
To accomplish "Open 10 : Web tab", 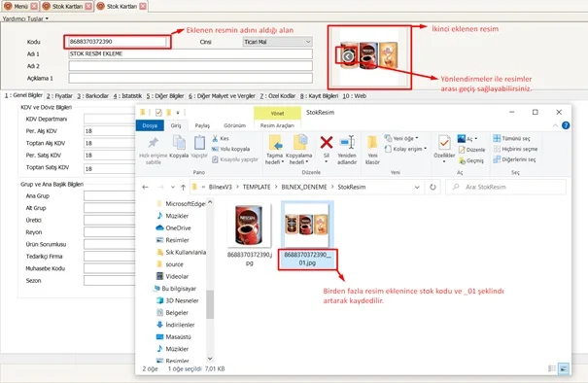I will (354, 96).
